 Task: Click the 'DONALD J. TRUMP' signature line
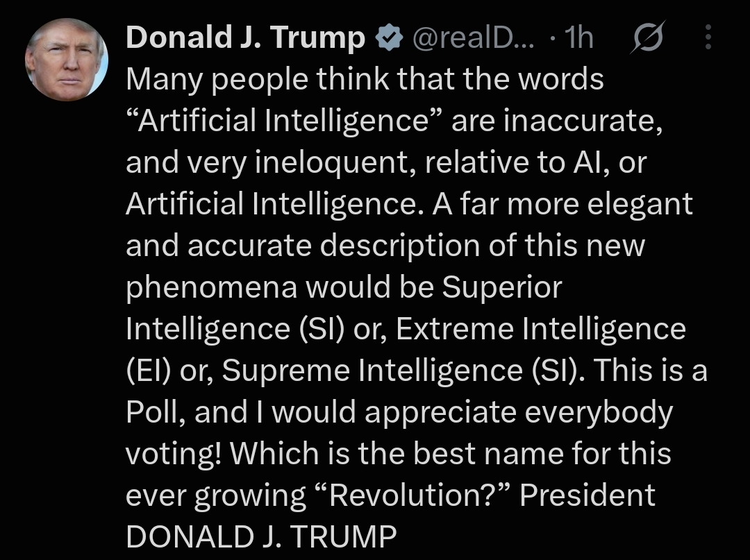261,536
